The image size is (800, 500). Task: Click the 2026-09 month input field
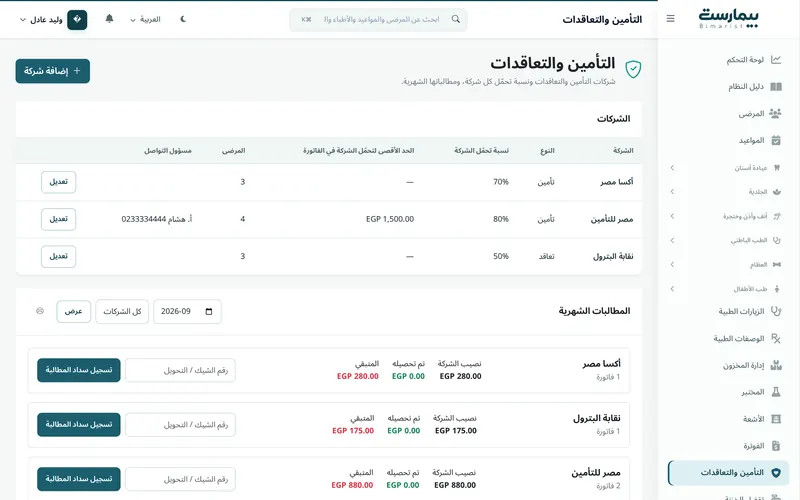[187, 311]
